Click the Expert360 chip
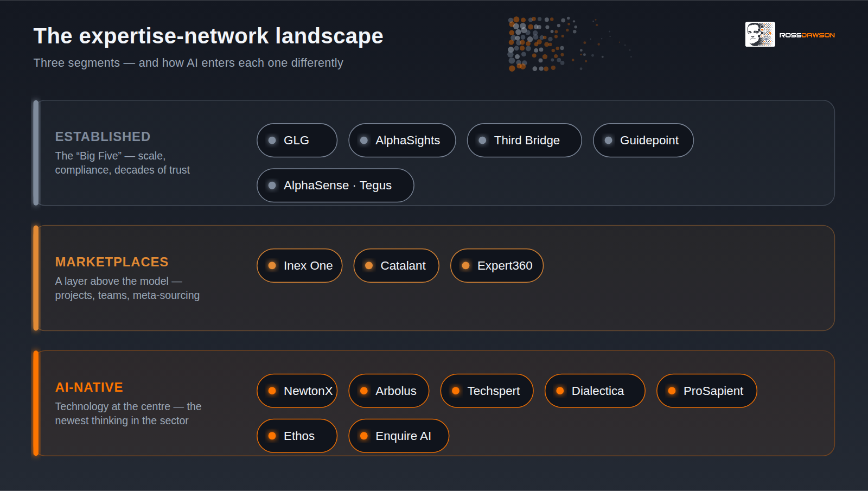Screen dimensions: 868x491 click(496, 266)
